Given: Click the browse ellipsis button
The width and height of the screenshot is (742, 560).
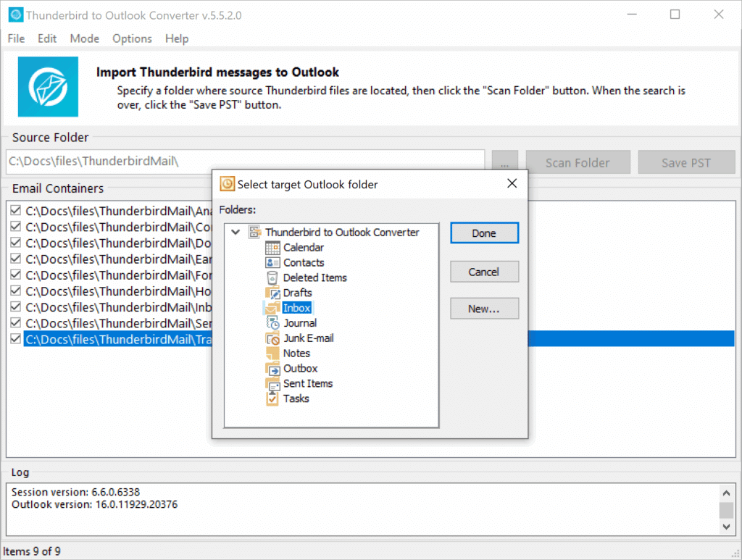Looking at the screenshot, I should 504,160.
